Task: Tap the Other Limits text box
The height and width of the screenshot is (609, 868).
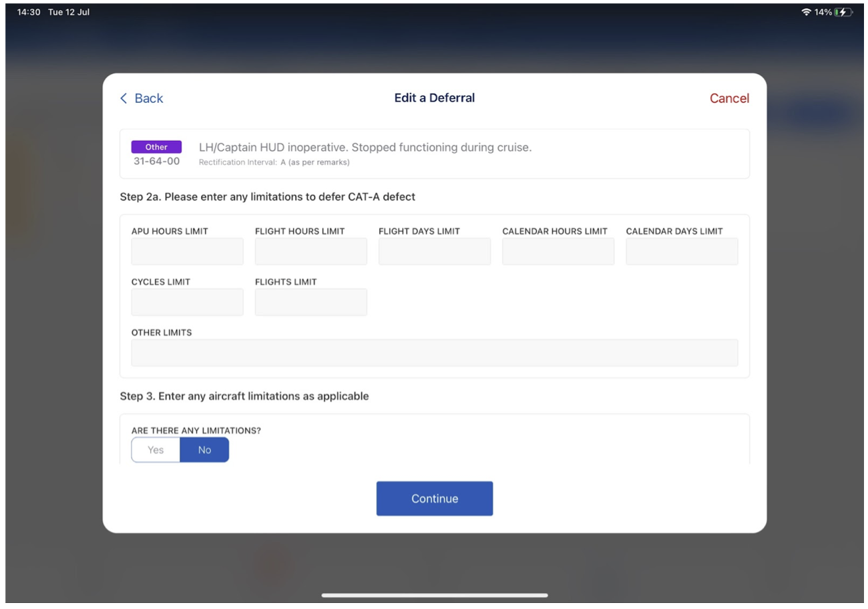Action: (x=435, y=353)
